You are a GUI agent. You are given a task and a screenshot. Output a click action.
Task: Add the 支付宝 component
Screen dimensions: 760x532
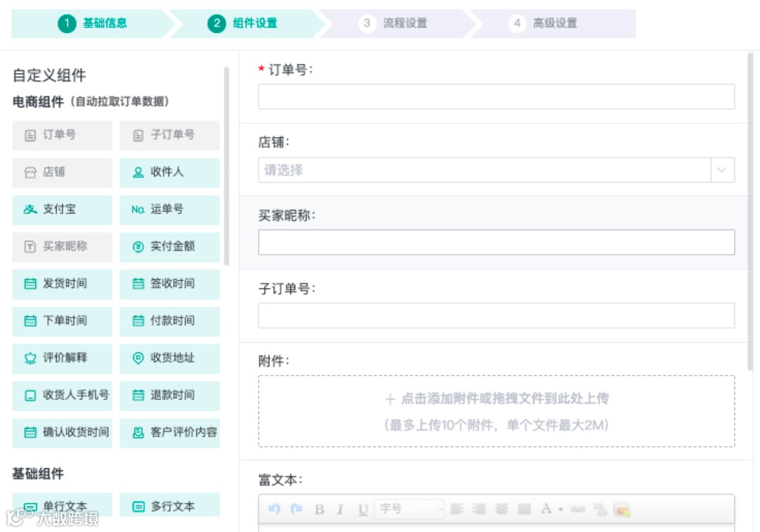[x=62, y=210]
